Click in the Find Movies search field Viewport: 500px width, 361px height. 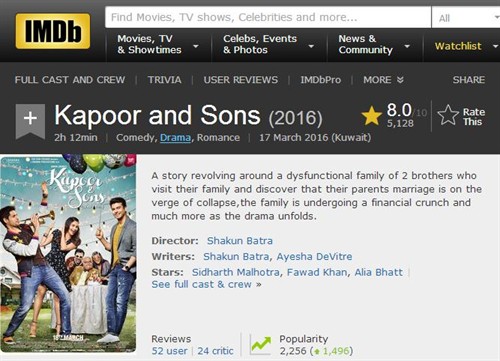(268, 17)
